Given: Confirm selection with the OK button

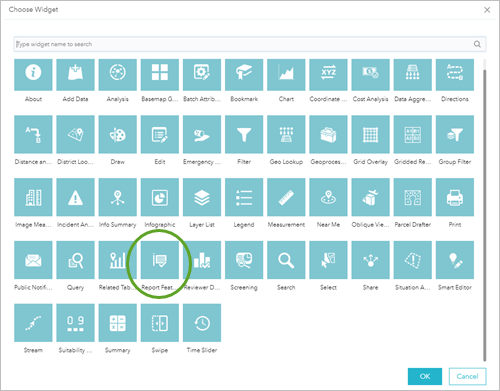Looking at the screenshot, I should coord(425,376).
